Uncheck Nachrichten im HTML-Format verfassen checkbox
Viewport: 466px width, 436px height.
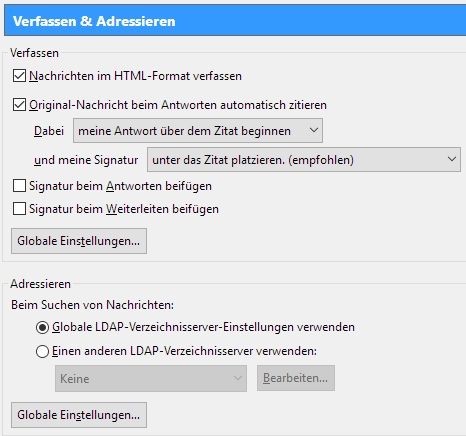tap(19, 76)
